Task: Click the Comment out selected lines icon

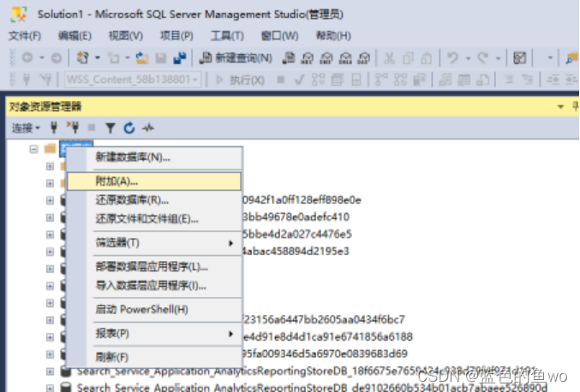Action: [509, 80]
